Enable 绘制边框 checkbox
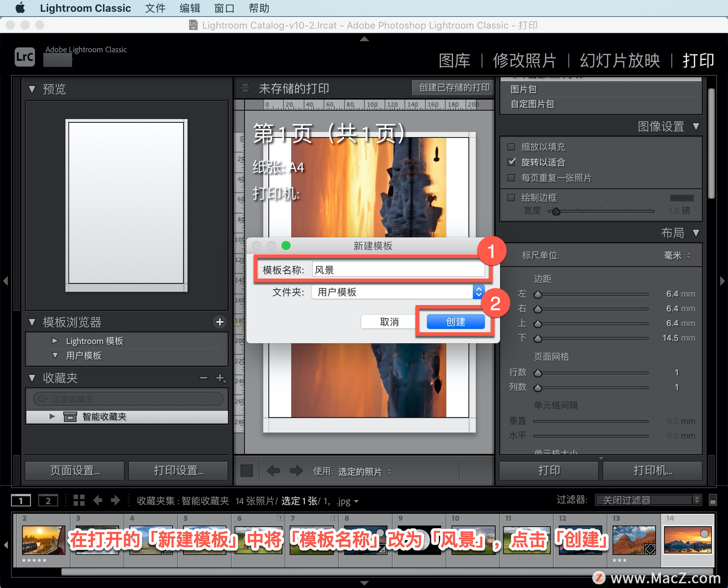 coord(511,197)
